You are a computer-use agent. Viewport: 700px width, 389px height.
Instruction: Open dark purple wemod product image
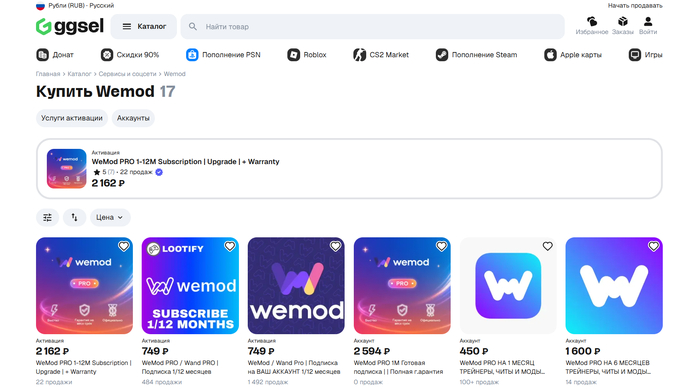coord(296,286)
